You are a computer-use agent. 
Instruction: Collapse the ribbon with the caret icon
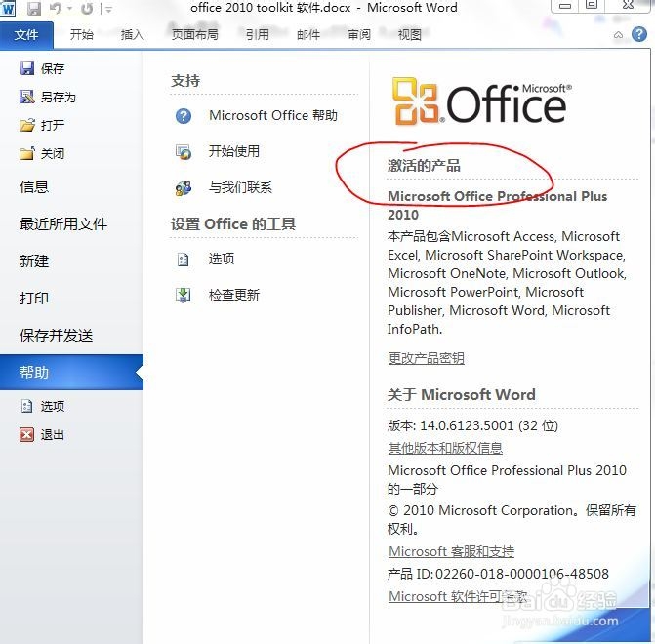click(618, 35)
